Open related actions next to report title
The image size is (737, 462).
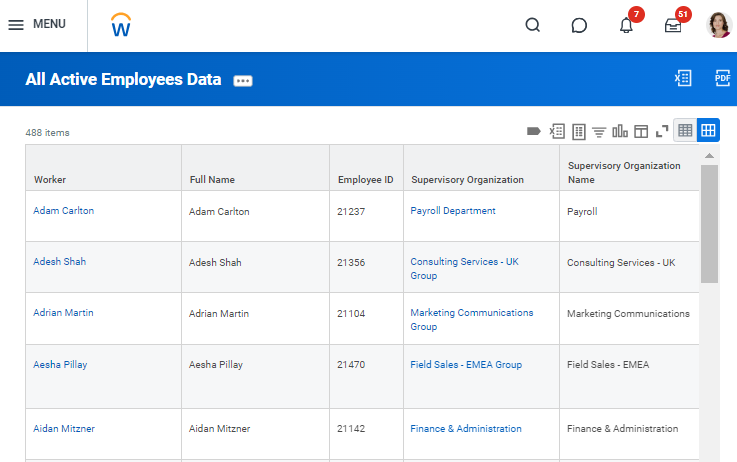click(x=243, y=81)
